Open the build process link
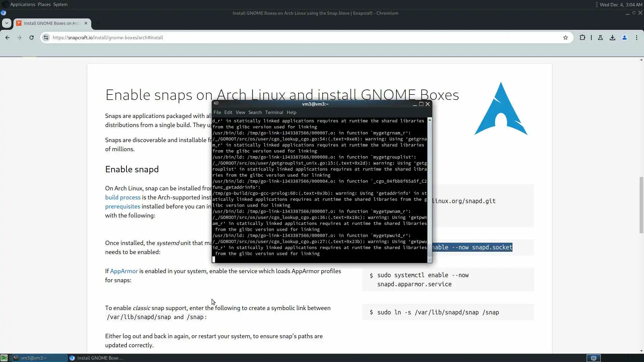The width and height of the screenshot is (644, 362). (x=123, y=197)
